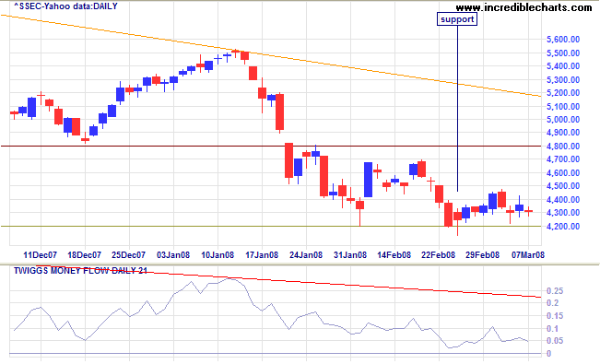This screenshot has height=364, width=600.
Task: Click the 4,700.00 price axis label
Action: click(x=563, y=159)
